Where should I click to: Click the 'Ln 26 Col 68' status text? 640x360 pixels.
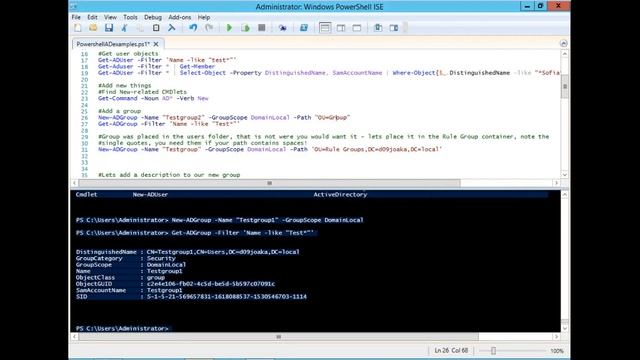pyautogui.click(x=451, y=351)
